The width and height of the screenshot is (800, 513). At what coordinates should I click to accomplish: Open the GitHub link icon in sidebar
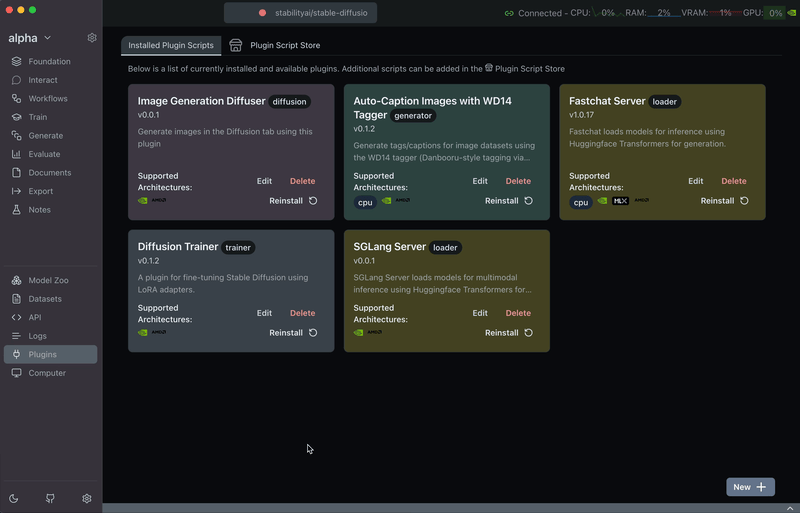[50, 498]
